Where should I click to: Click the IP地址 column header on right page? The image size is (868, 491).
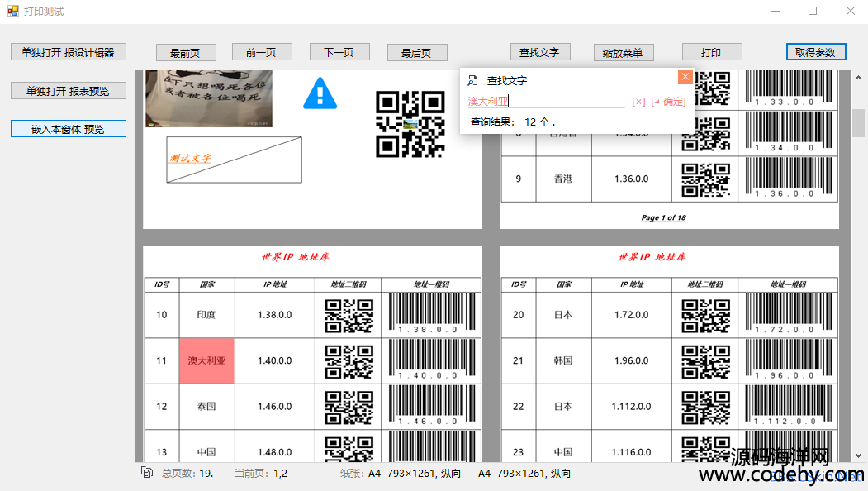point(632,284)
